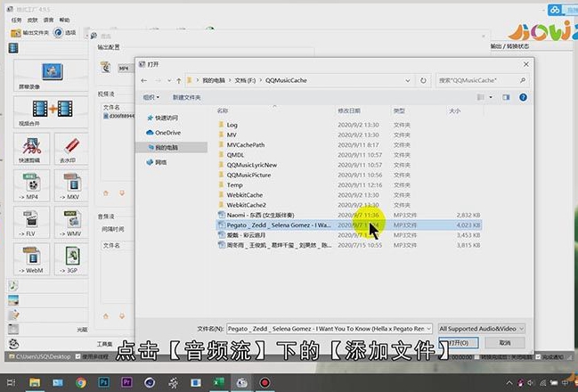Viewport: 578px width, 392px height.
Task: Open Photoshop from the taskbar
Action: point(104,382)
